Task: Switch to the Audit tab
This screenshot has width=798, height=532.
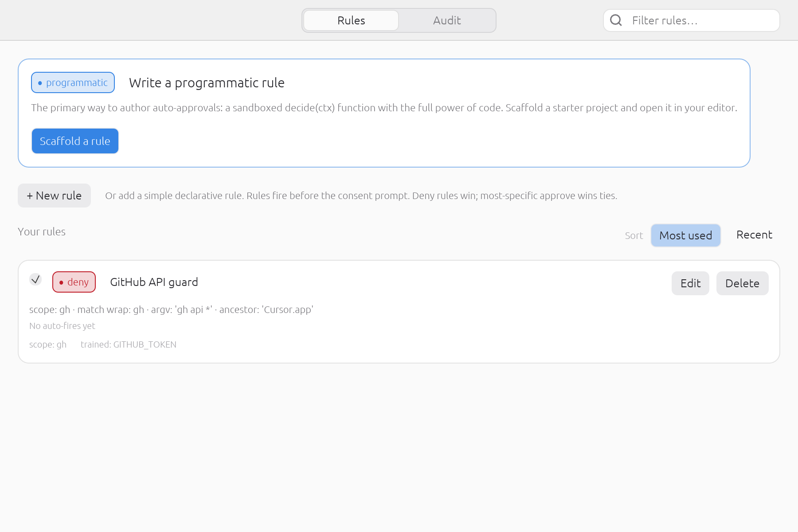Action: (447, 20)
